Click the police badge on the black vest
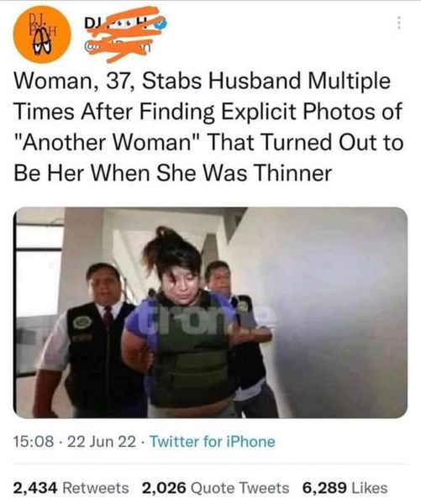This screenshot has width=421, height=504. pos(82,322)
